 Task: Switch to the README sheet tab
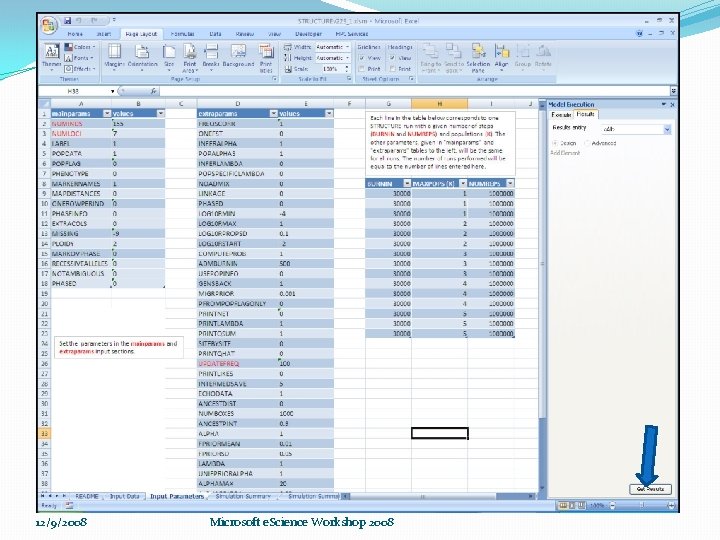coord(86,496)
